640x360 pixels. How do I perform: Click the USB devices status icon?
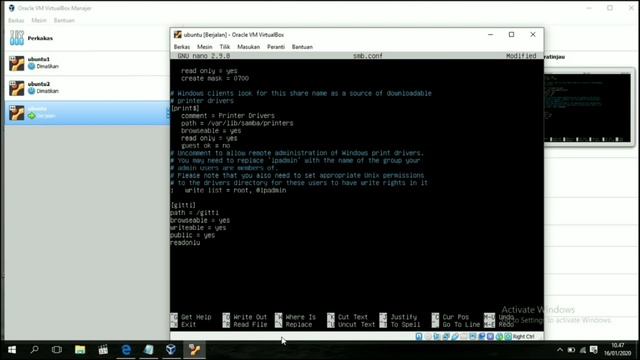(x=455, y=336)
